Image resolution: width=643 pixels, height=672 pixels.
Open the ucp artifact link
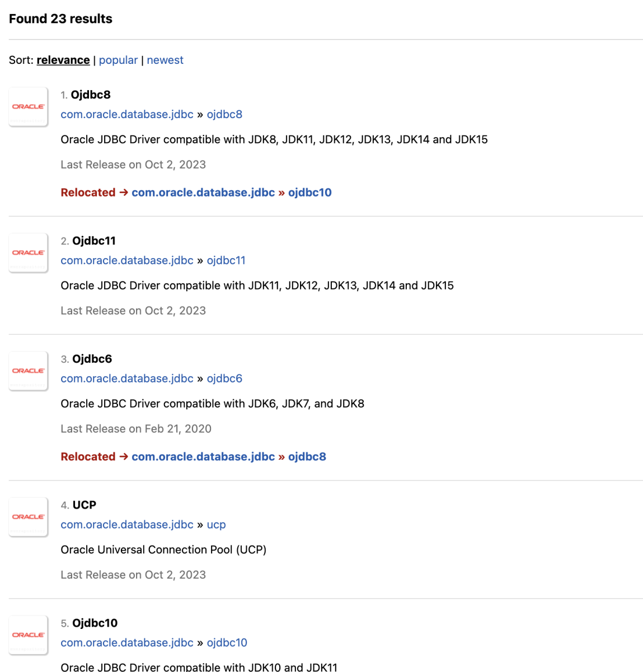coord(217,525)
